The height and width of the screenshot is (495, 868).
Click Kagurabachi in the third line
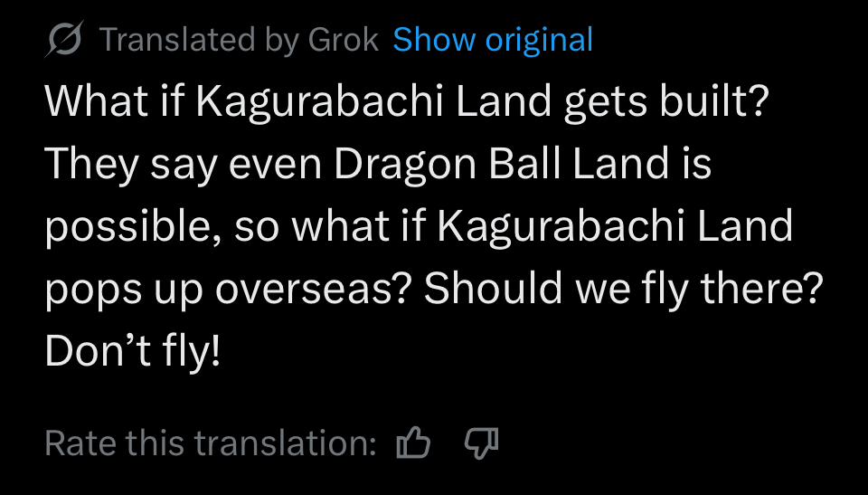(x=561, y=227)
